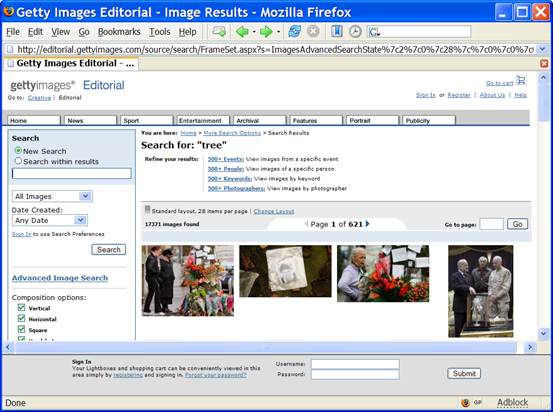Click the standard layout icon

click(x=147, y=209)
